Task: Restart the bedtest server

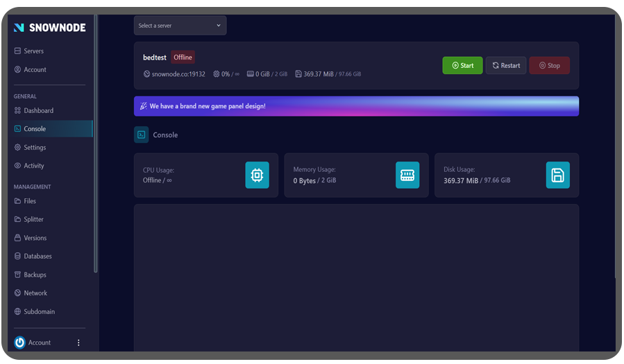Action: tap(506, 66)
